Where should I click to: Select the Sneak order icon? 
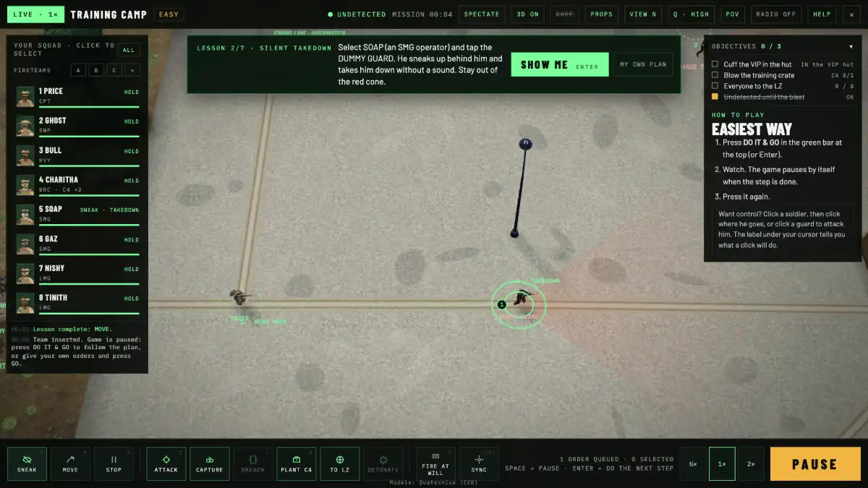pos(27,463)
